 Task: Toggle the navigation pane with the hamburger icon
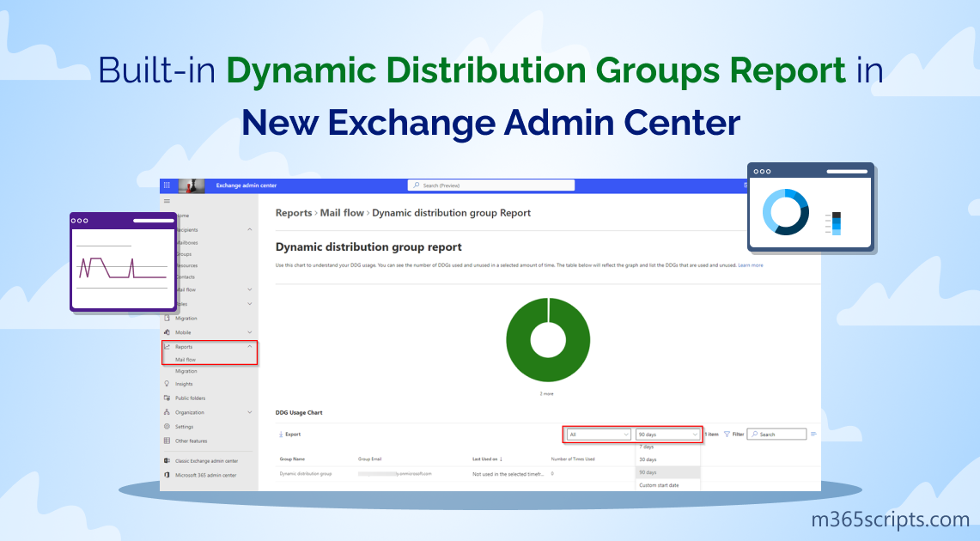pos(166,200)
